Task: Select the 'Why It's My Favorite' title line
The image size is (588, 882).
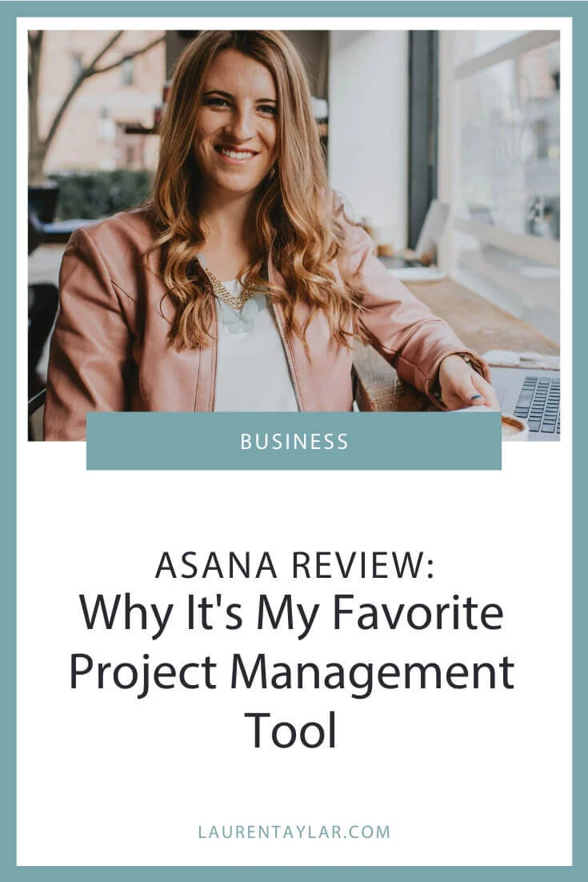Action: (x=291, y=613)
